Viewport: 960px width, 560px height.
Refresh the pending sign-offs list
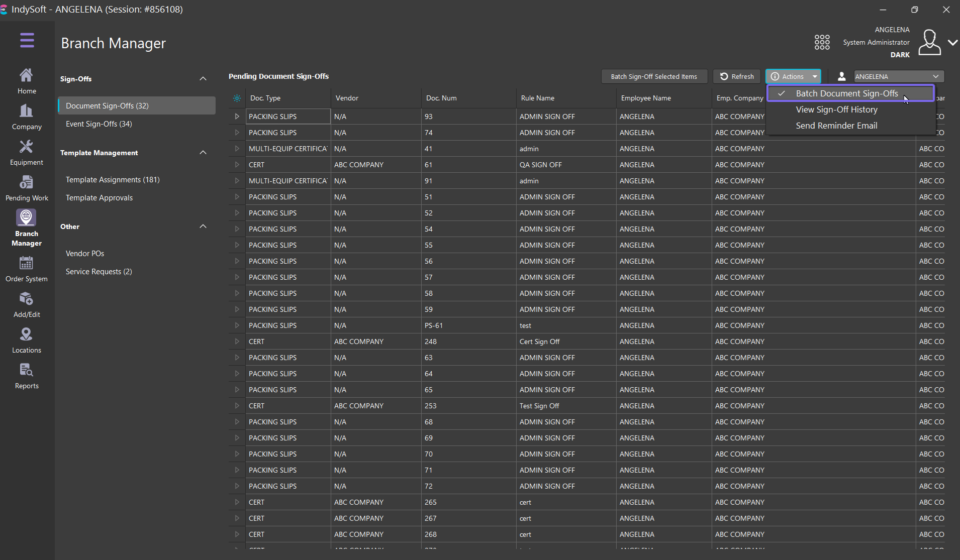[737, 76]
